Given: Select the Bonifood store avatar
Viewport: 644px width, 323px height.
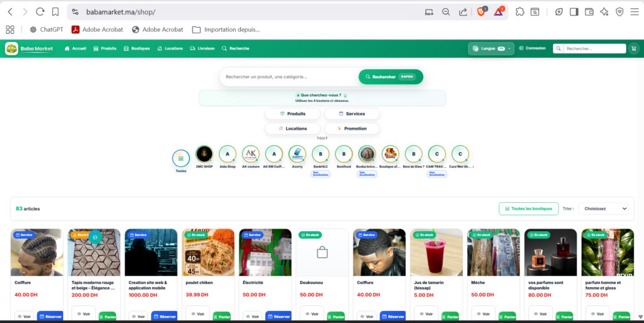Looking at the screenshot, I should (344, 154).
